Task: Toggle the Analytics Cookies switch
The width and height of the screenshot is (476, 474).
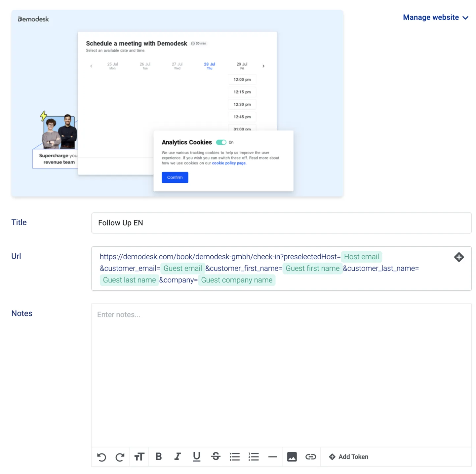Action: tap(221, 142)
